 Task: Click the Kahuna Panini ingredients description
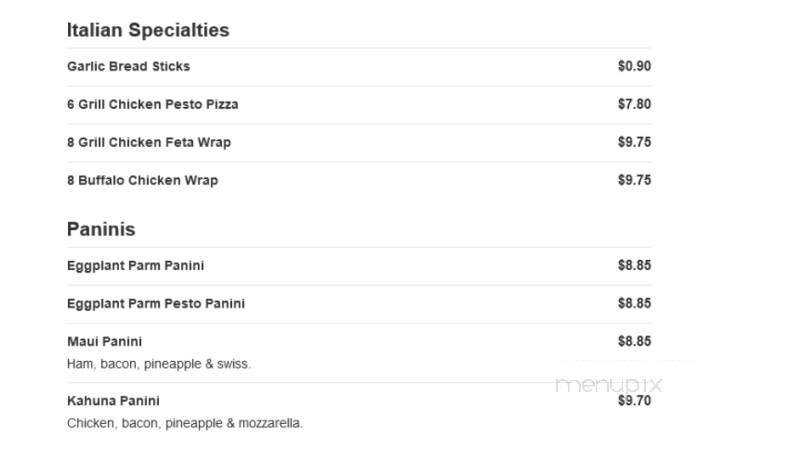(x=185, y=423)
